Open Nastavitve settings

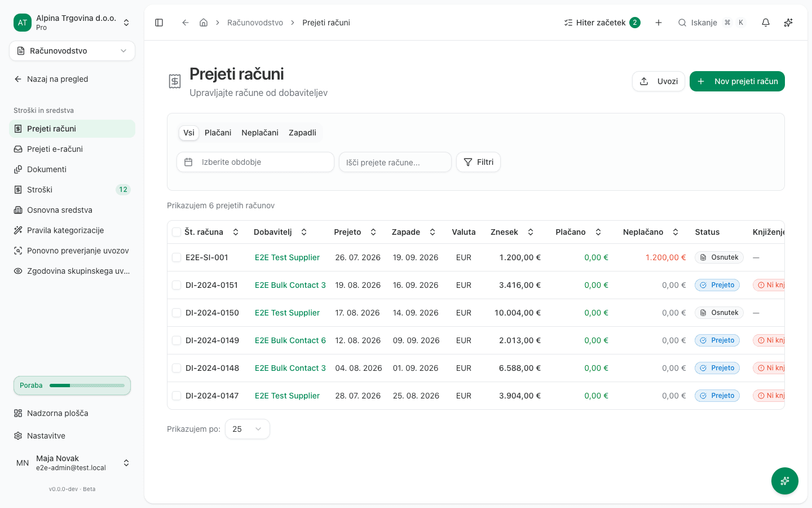[x=72, y=436]
